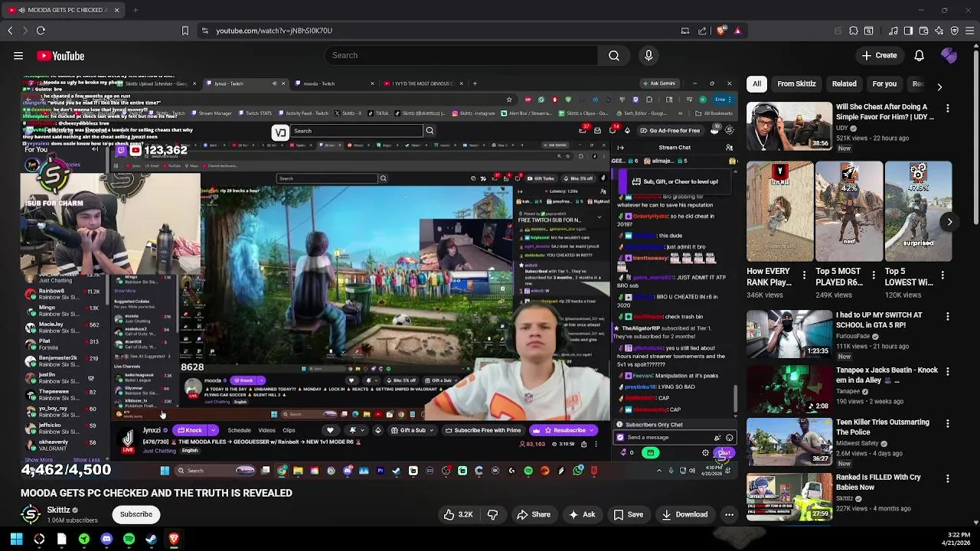Reload the page with the refresh icon
This screenshot has height=551, width=980.
point(41,31)
